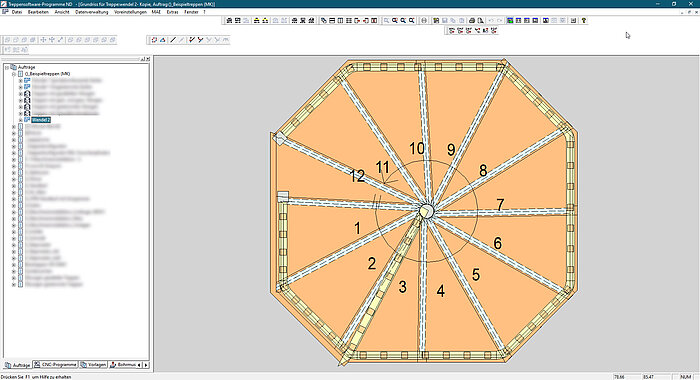
Task: Click the app document icon left of Datei
Action: 5,12
